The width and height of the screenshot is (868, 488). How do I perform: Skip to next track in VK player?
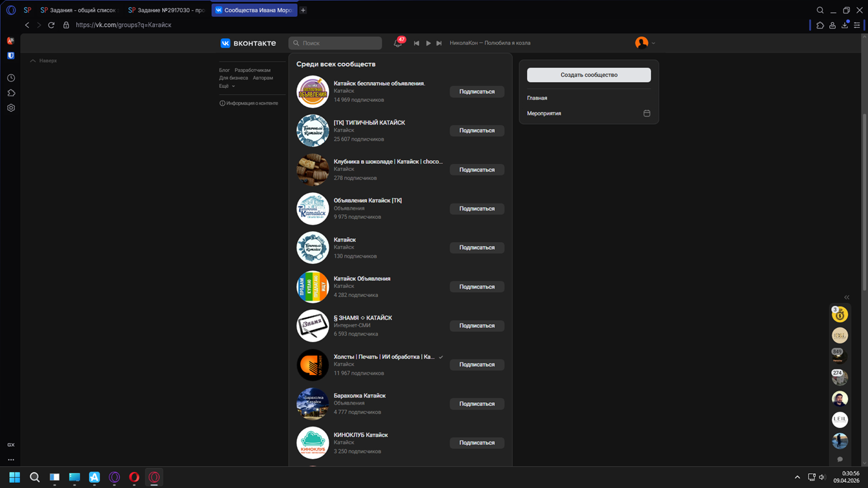(x=439, y=43)
